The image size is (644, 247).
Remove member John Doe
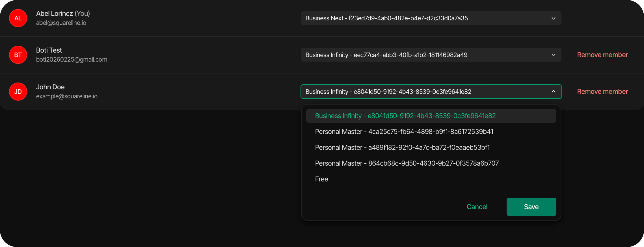602,92
